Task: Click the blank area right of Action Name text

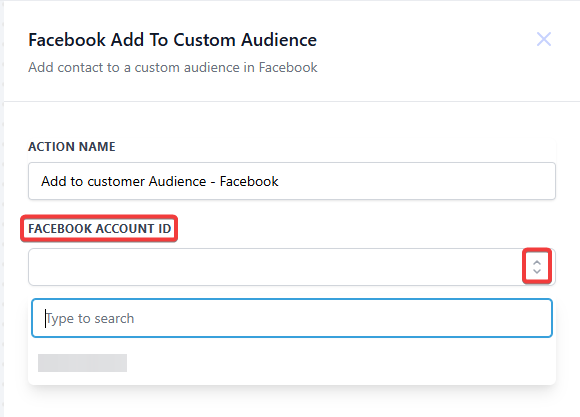Action: [x=414, y=181]
